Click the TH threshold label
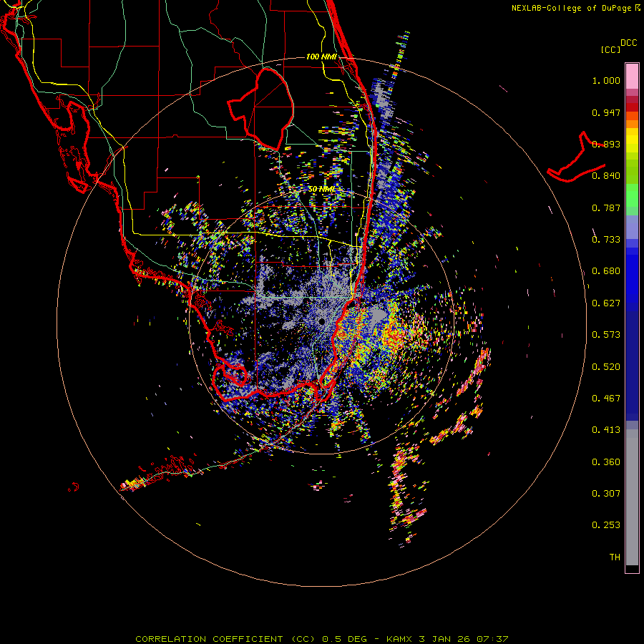The image size is (644, 644). click(615, 557)
